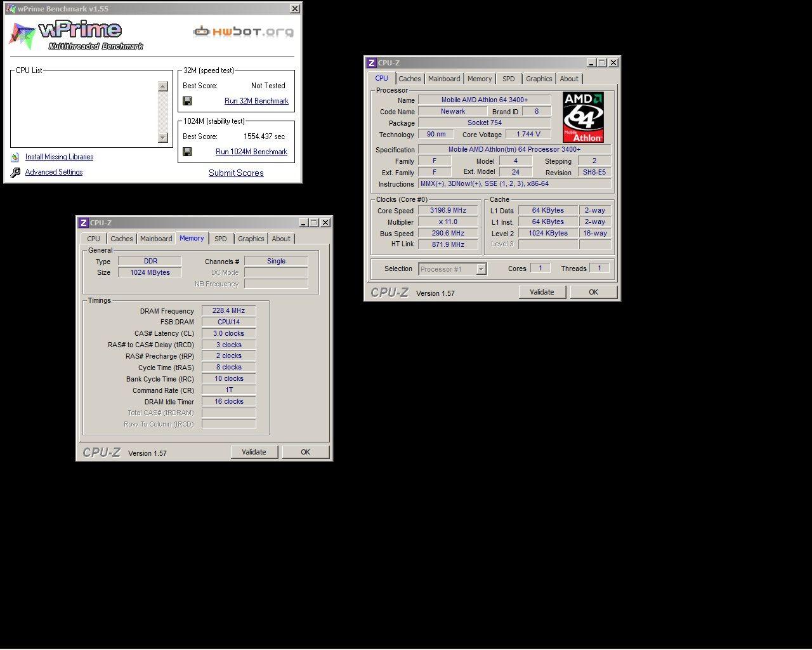Close the CPU-Z Memory window
812x650 pixels.
[x=325, y=223]
